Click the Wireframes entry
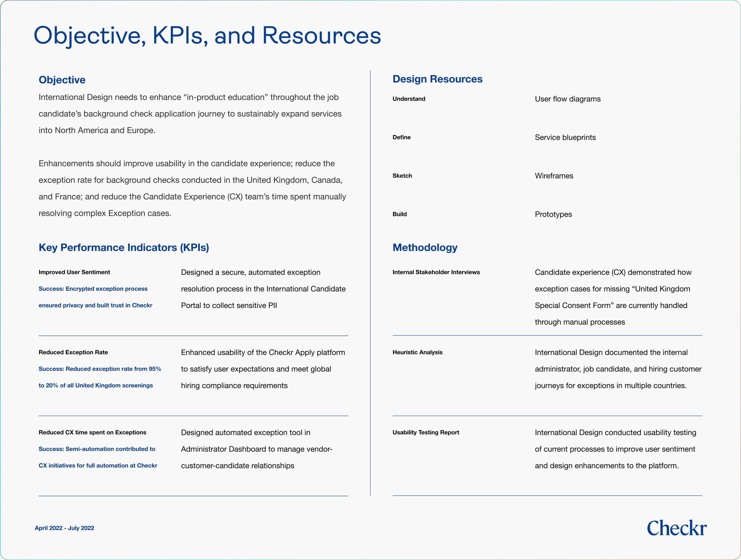The width and height of the screenshot is (741, 560). pos(554,176)
